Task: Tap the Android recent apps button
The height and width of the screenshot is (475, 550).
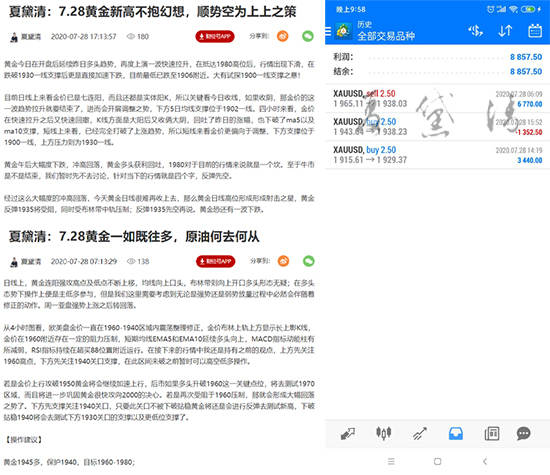Action: 391,461
